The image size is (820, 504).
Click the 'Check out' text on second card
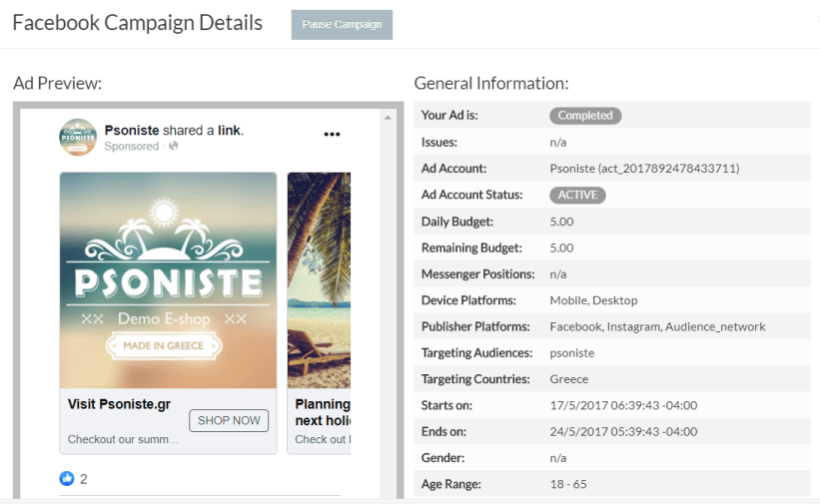click(323, 439)
